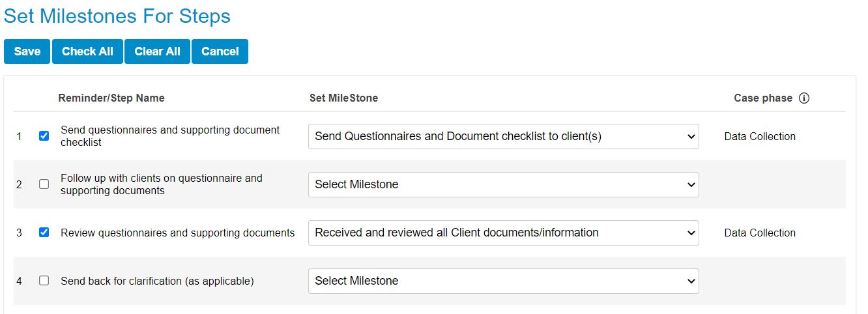Viewport: 868px width, 314px height.
Task: Uncheck the 'Send questionnaires' step checkbox
Action: pos(44,136)
